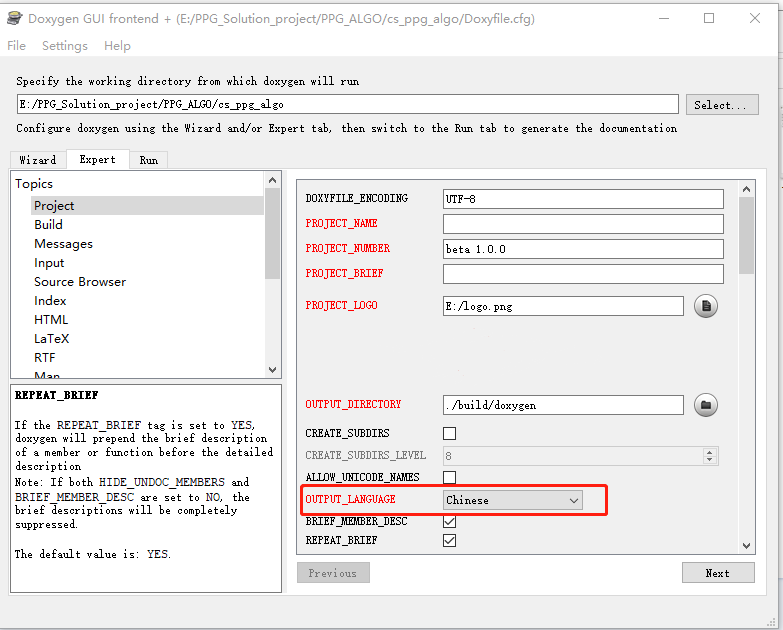Select the HTML topic
Screen dimensions: 783x630
click(51, 319)
